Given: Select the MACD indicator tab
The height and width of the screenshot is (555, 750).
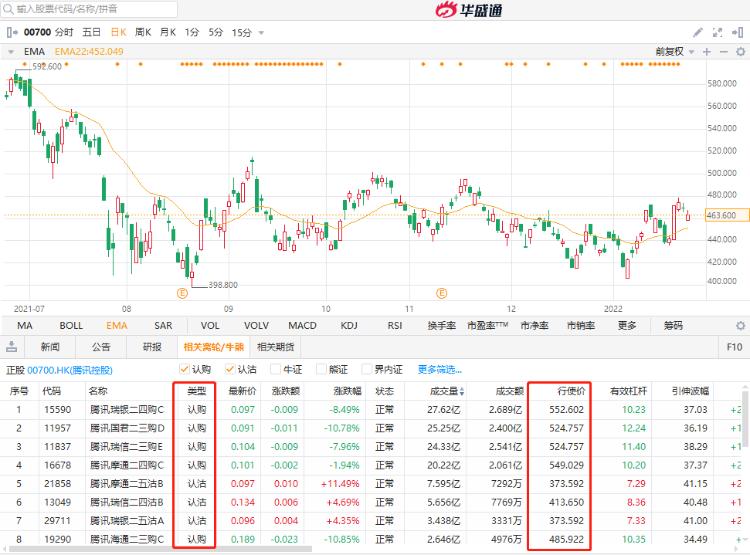Looking at the screenshot, I should pos(302,325).
